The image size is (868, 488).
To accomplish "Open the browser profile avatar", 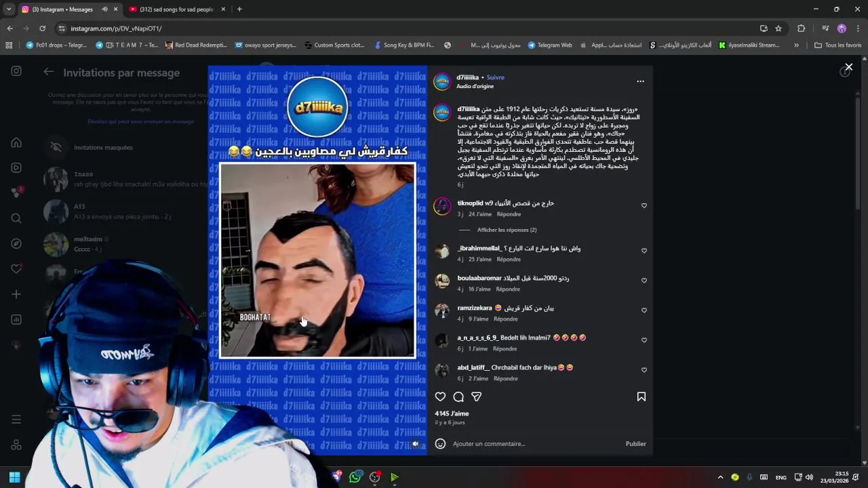I will click(842, 28).
